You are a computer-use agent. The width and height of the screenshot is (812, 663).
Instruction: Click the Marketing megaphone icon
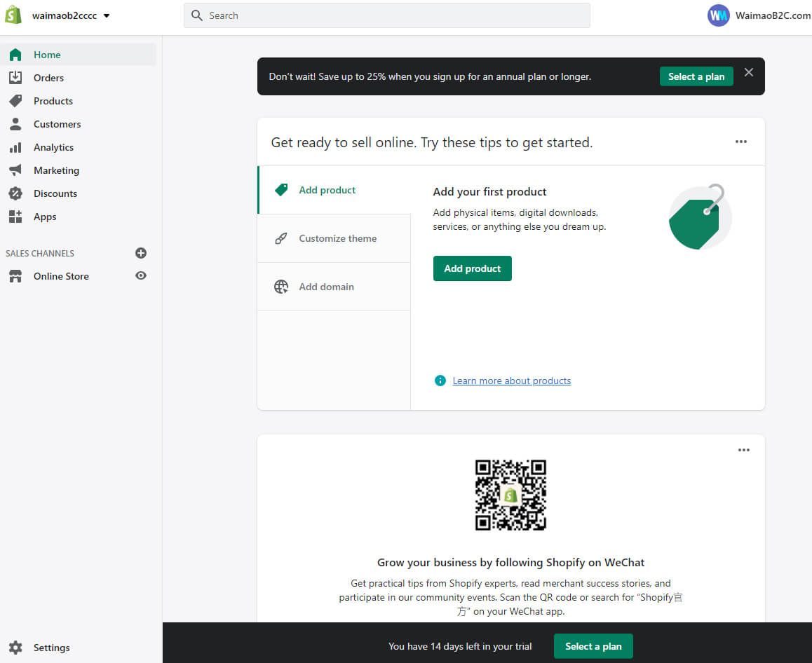click(15, 170)
